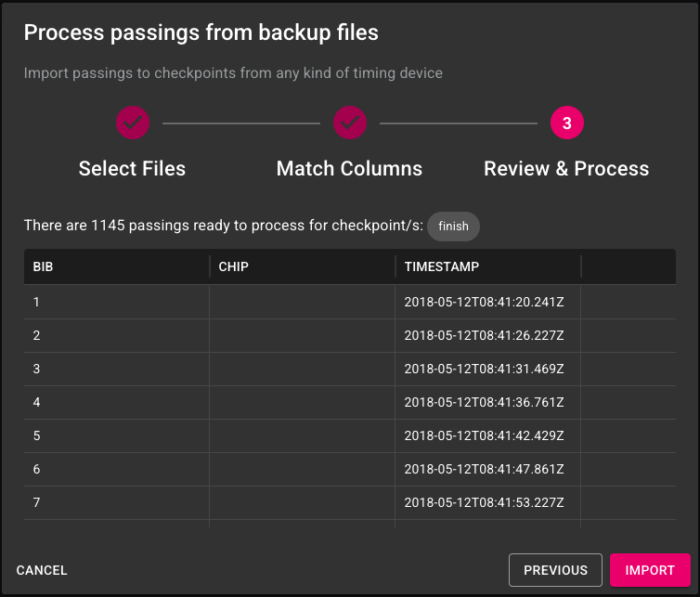
Task: Go to the Select Files step label
Action: click(x=132, y=169)
